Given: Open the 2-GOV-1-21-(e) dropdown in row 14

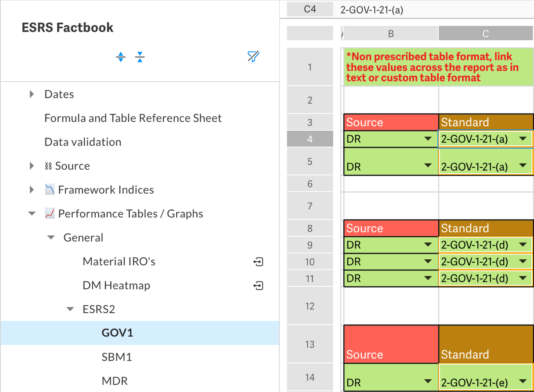Looking at the screenshot, I should (523, 382).
